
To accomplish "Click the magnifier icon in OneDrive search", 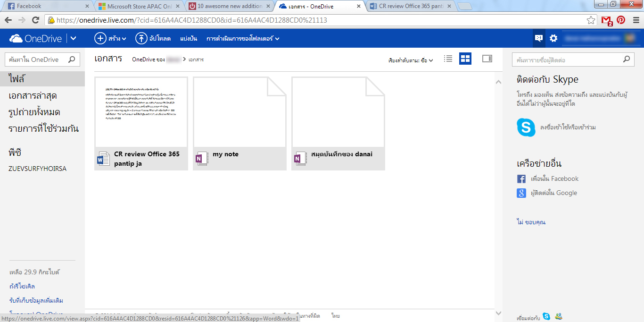I will coord(72,59).
